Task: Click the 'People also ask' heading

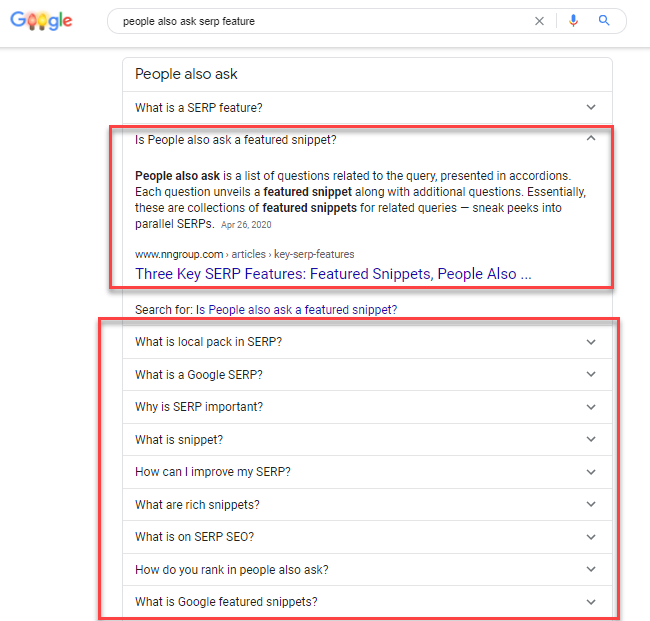Action: coord(186,74)
